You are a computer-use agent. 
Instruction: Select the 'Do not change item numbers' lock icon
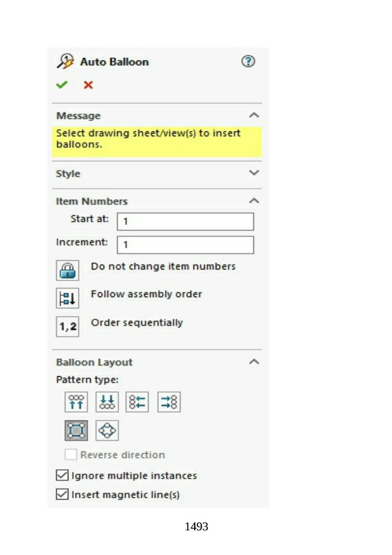[x=68, y=270]
